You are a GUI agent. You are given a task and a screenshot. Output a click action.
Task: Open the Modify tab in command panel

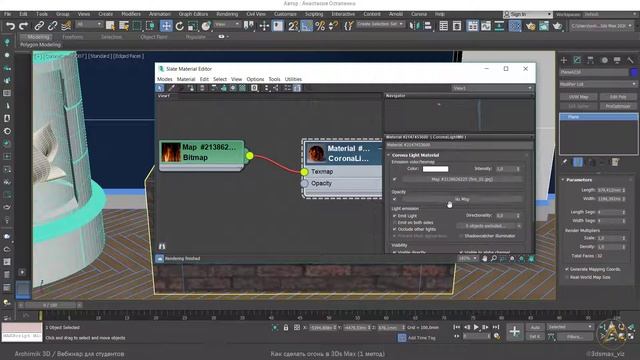coord(577,60)
